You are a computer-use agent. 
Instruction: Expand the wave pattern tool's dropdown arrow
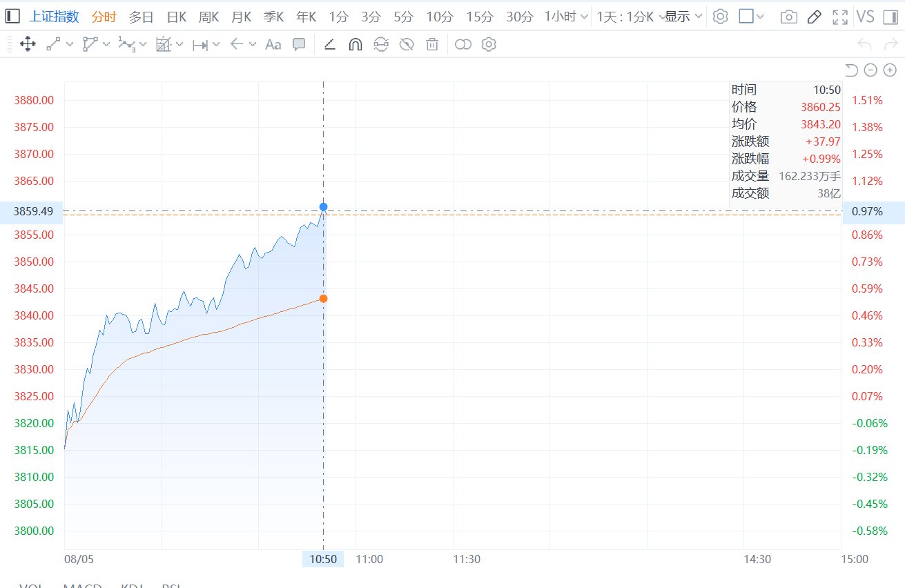(143, 45)
